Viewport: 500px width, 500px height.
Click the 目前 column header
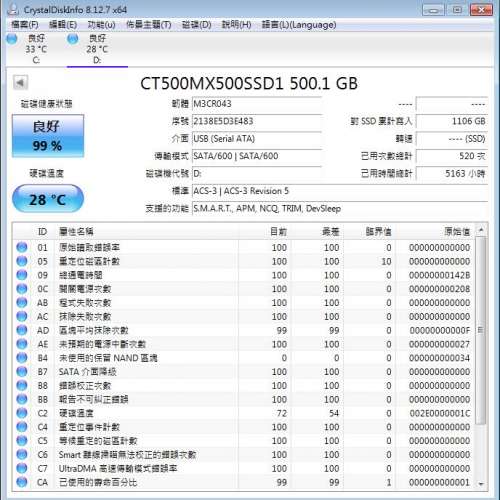tap(264, 231)
